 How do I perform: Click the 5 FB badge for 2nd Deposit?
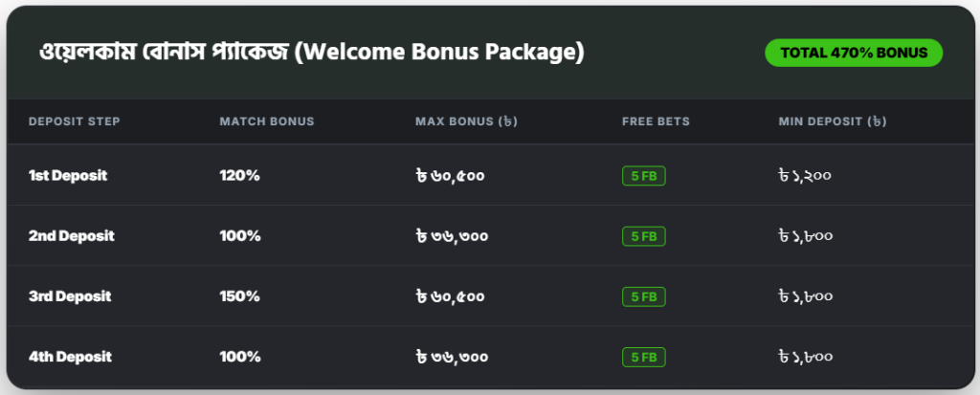tap(643, 236)
